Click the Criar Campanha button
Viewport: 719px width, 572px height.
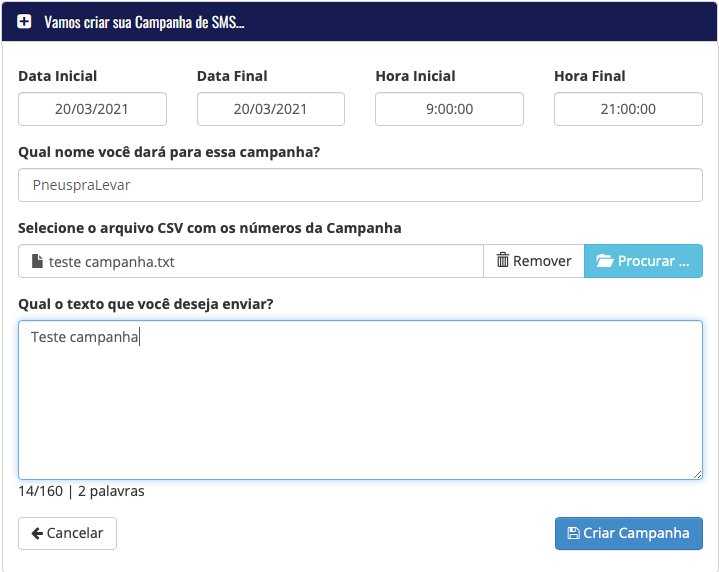coord(629,533)
